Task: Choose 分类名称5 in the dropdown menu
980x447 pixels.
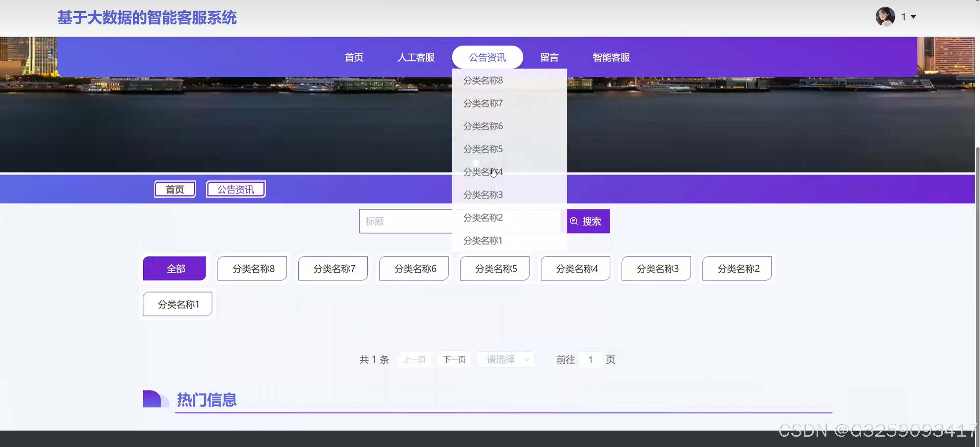Action: 509,149
